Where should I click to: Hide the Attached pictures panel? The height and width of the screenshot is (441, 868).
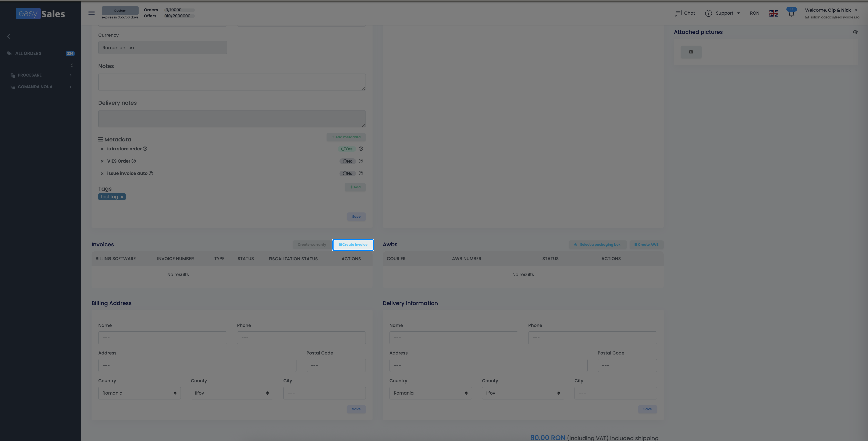[855, 32]
